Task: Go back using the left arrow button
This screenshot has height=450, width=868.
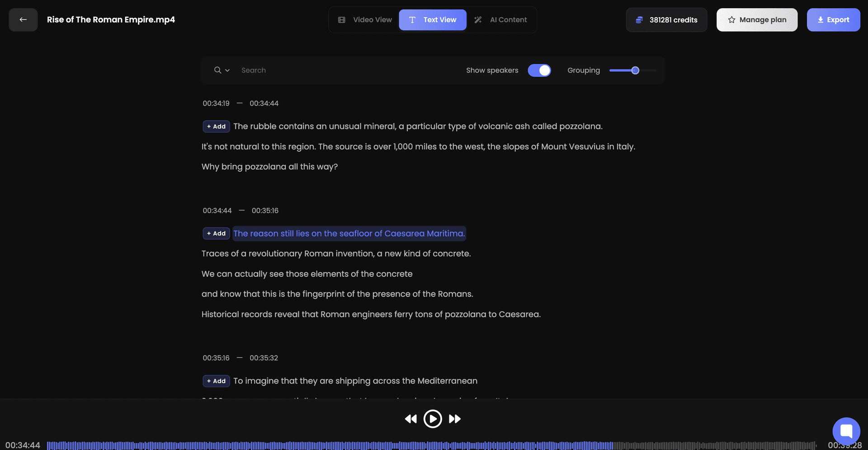Action: coord(23,20)
